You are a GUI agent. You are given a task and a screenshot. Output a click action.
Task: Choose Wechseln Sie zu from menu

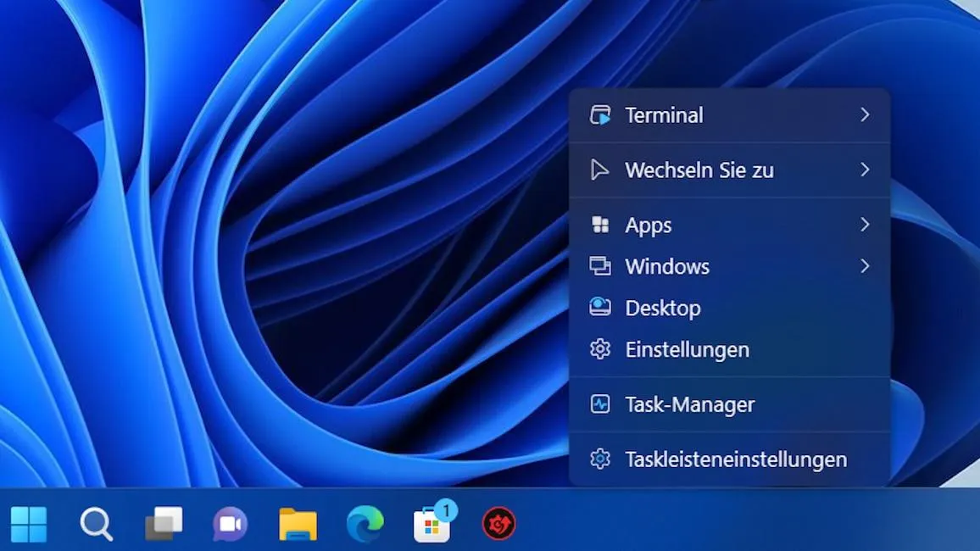tap(729, 170)
